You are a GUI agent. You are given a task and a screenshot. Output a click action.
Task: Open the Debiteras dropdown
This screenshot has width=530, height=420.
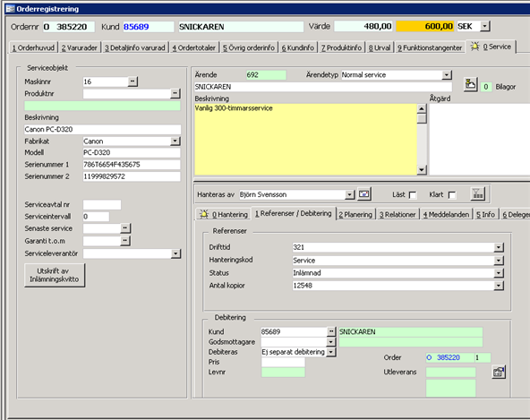(x=331, y=352)
